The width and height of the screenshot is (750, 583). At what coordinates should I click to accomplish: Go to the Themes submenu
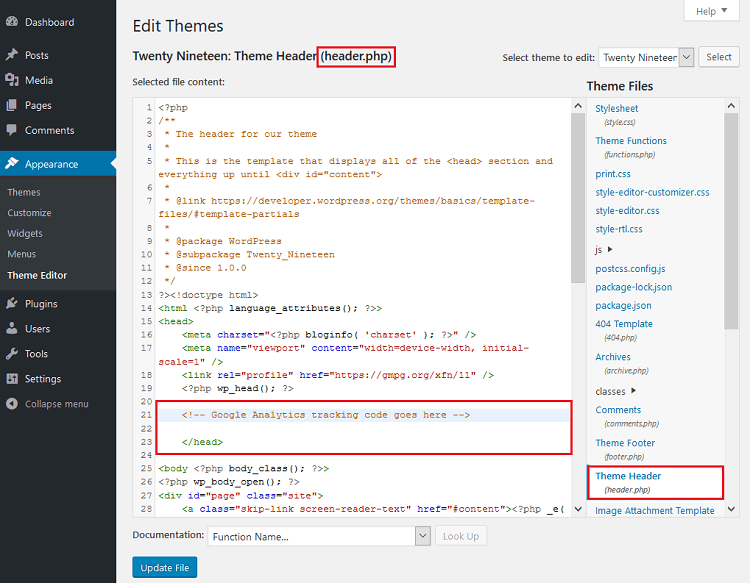click(24, 192)
